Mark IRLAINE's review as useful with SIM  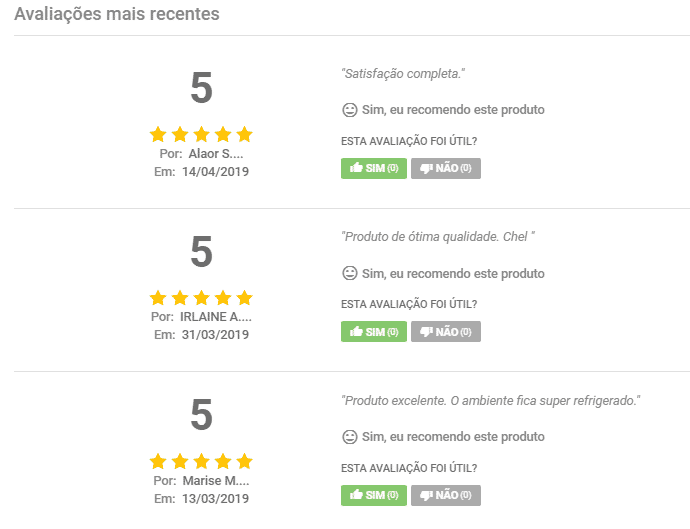[374, 331]
